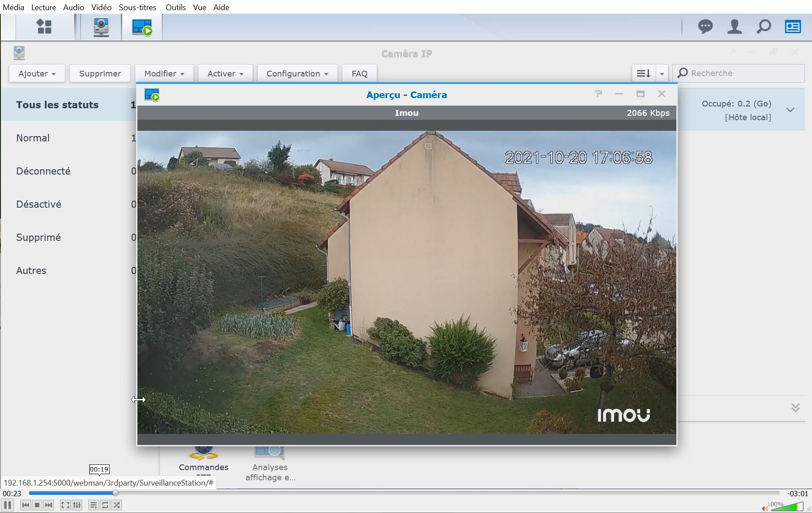Open the widgets panel icon
Screen dimensions: 812x513
[x=793, y=27]
